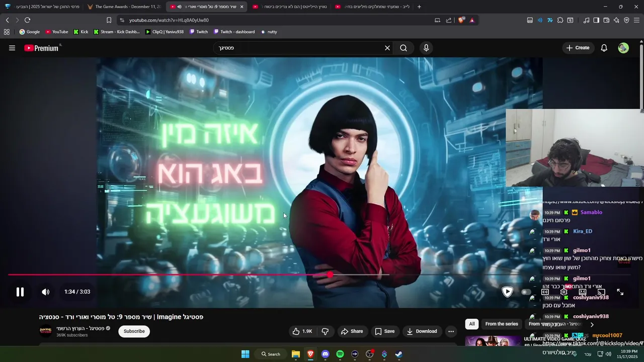Switch to The Game Awards tab

[x=124, y=7]
